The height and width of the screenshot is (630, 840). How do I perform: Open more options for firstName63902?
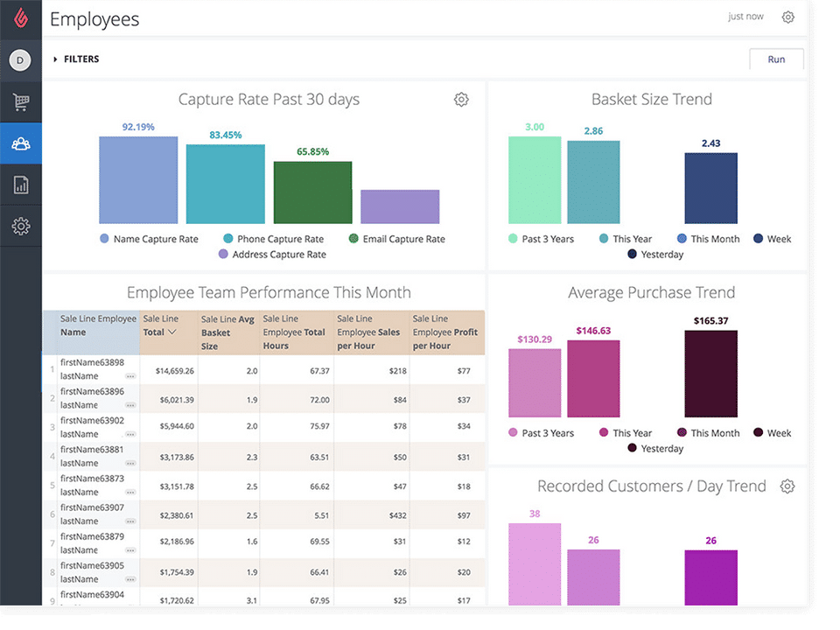[x=130, y=434]
